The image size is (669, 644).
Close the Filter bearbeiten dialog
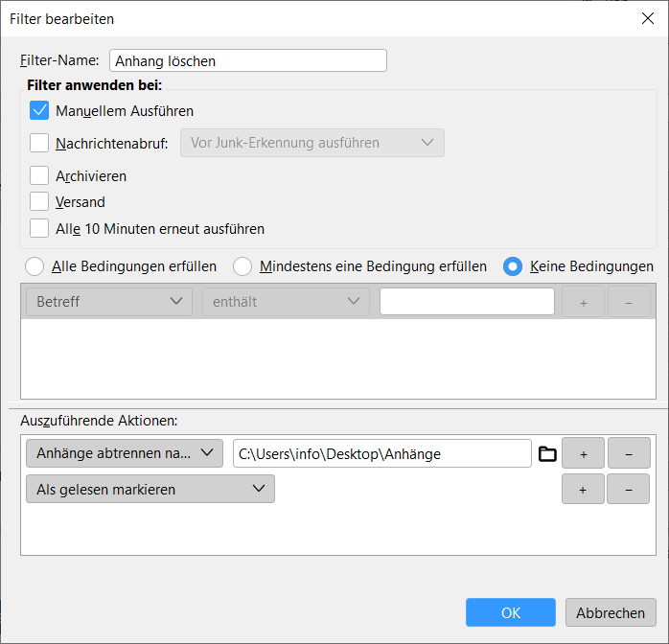pyautogui.click(x=647, y=18)
